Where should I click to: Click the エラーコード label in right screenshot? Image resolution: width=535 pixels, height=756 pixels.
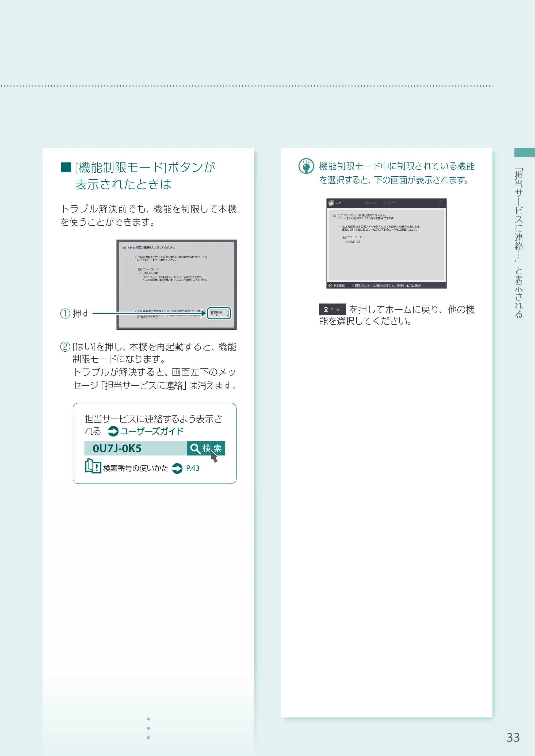click(355, 237)
